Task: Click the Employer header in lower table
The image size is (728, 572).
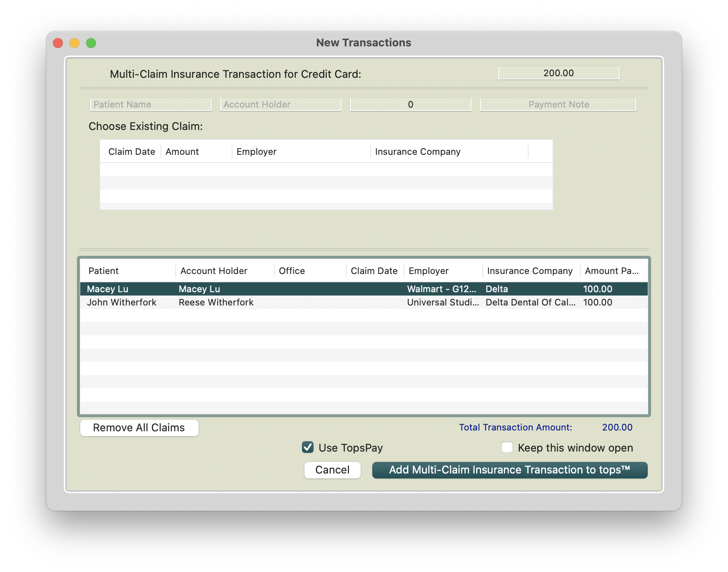Action: point(443,271)
